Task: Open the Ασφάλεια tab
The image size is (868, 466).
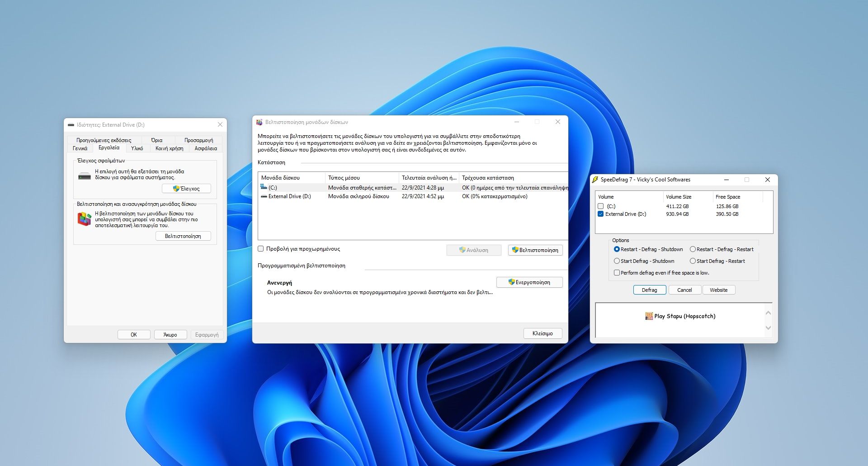Action: coord(206,148)
